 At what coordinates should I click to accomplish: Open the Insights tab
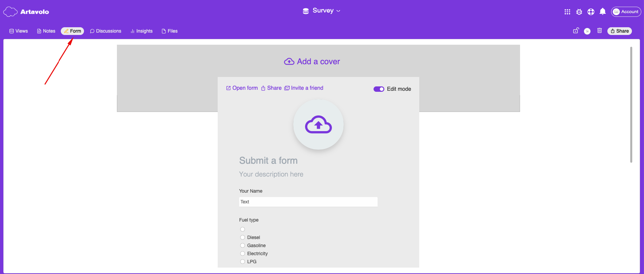[141, 31]
